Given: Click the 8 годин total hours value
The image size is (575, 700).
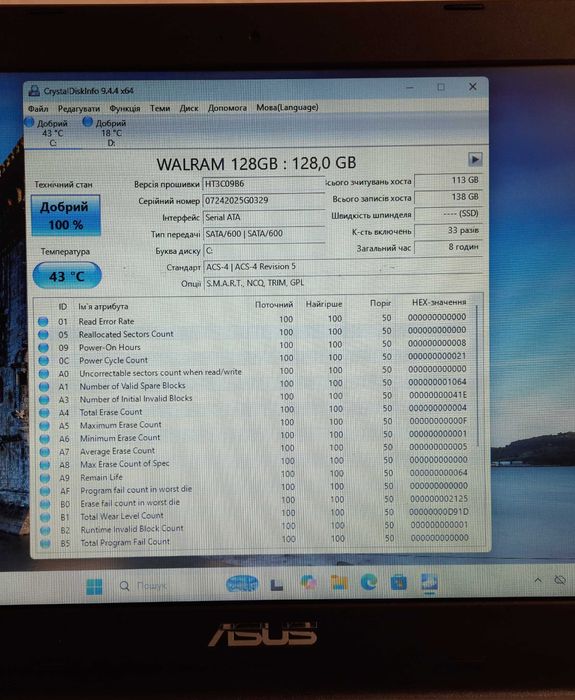Looking at the screenshot, I should pos(448,247).
